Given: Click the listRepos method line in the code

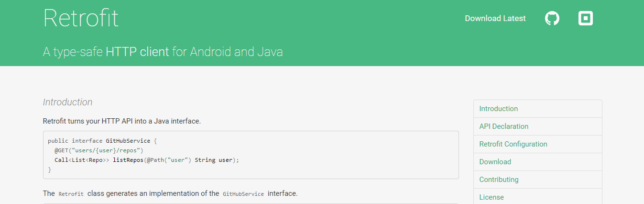Looking at the screenshot, I should pos(147,160).
